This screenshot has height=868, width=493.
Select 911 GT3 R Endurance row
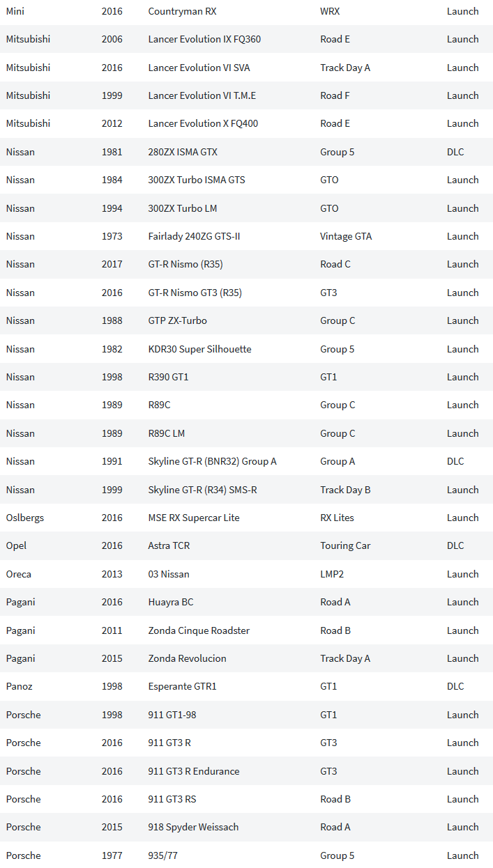(x=246, y=771)
